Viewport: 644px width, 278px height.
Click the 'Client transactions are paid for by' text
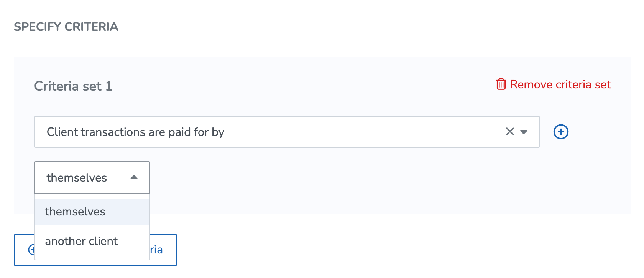(x=135, y=132)
